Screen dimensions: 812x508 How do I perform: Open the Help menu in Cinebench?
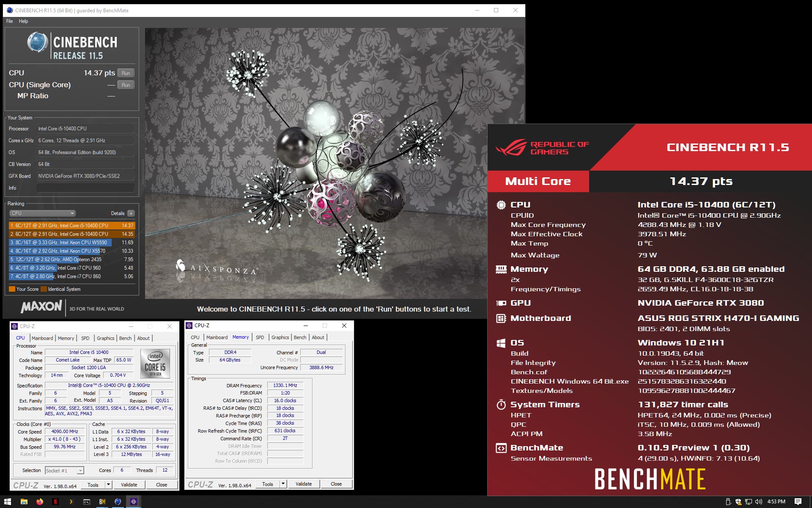click(x=23, y=21)
